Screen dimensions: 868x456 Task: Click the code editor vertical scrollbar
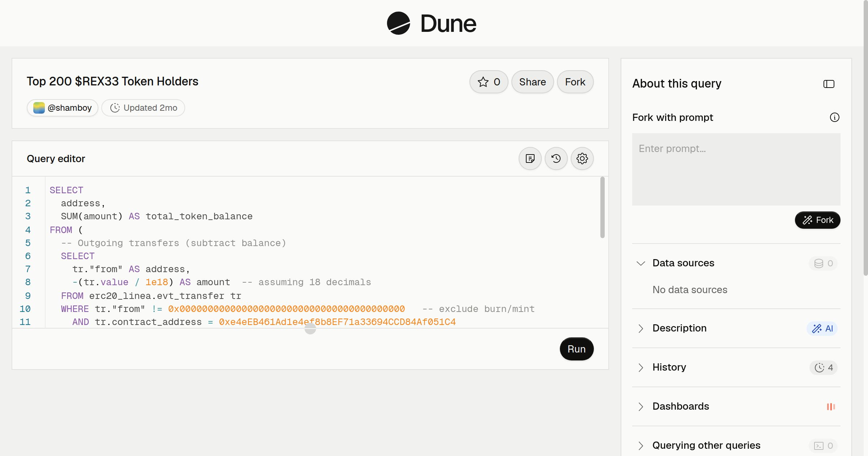tap(603, 207)
